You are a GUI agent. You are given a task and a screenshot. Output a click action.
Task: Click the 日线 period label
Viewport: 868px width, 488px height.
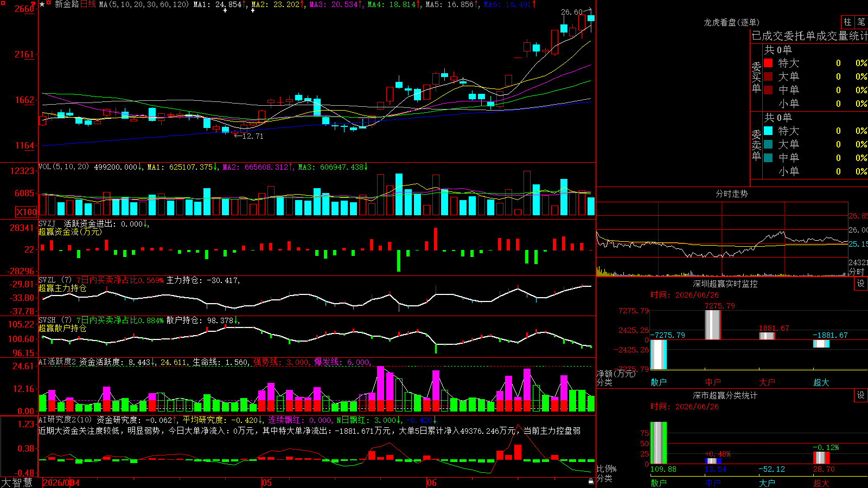coord(88,4)
